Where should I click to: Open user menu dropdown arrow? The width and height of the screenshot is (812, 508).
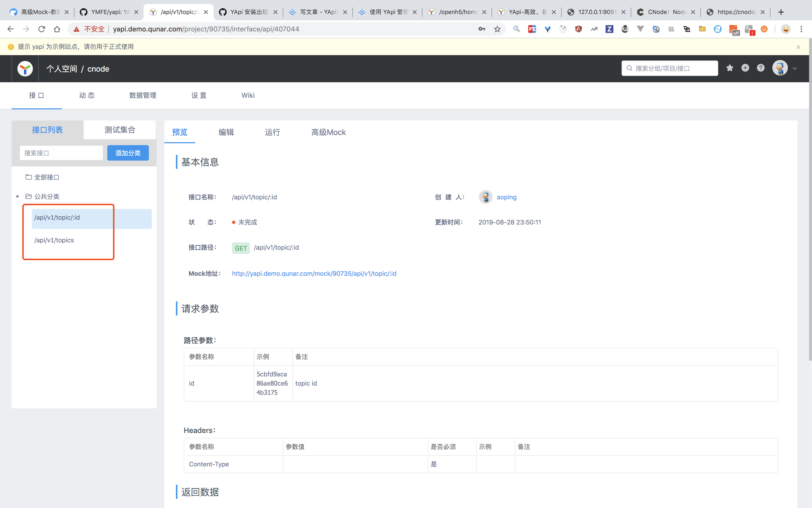coord(795,69)
